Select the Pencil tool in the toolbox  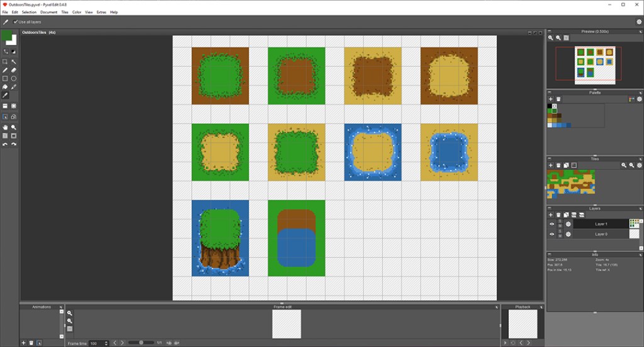[x=5, y=70]
